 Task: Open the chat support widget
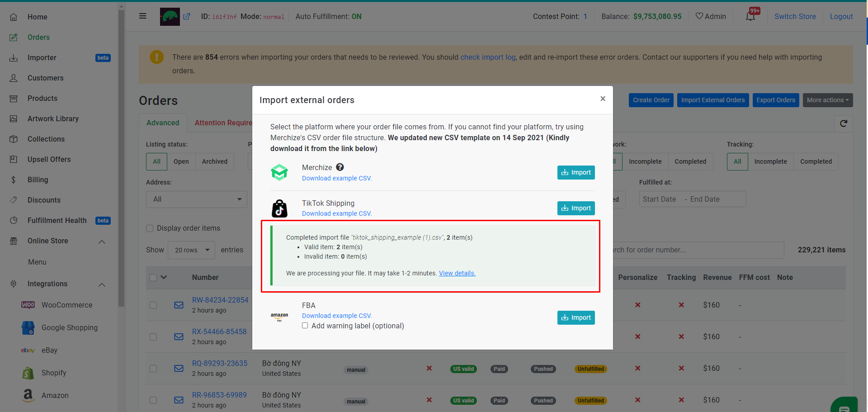coord(844,405)
